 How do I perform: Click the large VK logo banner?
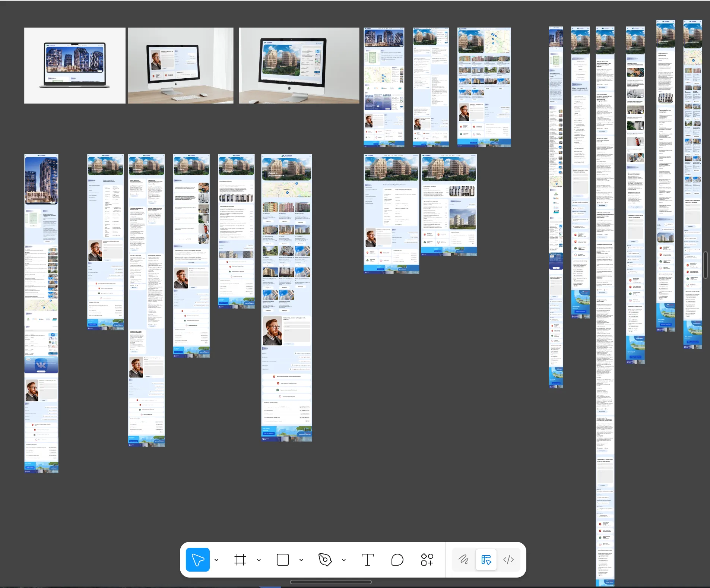(41, 365)
